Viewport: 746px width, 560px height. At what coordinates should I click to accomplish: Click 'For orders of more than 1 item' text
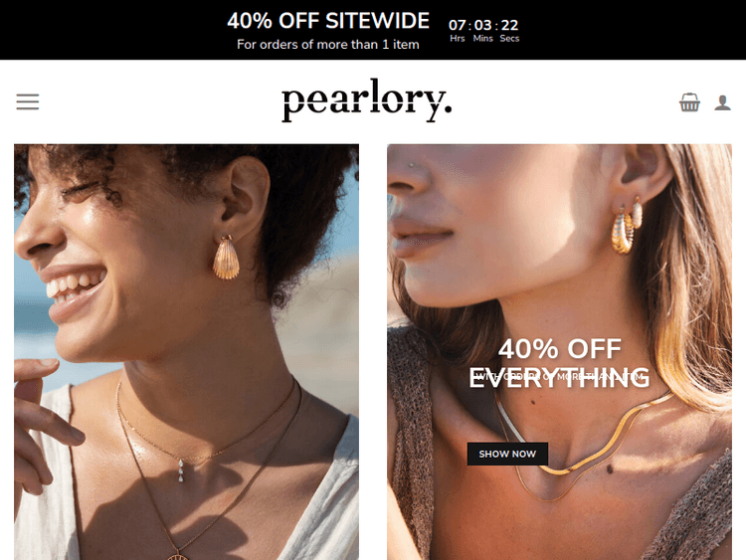328,44
